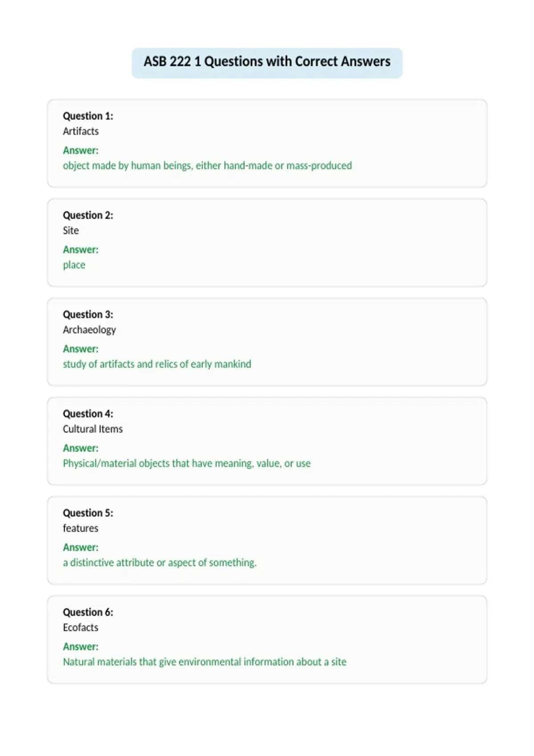Click the Physical/material objects answer
Viewport: 534px width, 756px height.
click(x=187, y=463)
